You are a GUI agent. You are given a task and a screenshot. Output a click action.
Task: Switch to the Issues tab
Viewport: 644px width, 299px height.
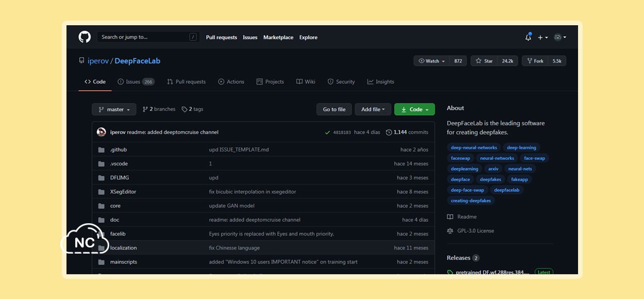point(136,82)
